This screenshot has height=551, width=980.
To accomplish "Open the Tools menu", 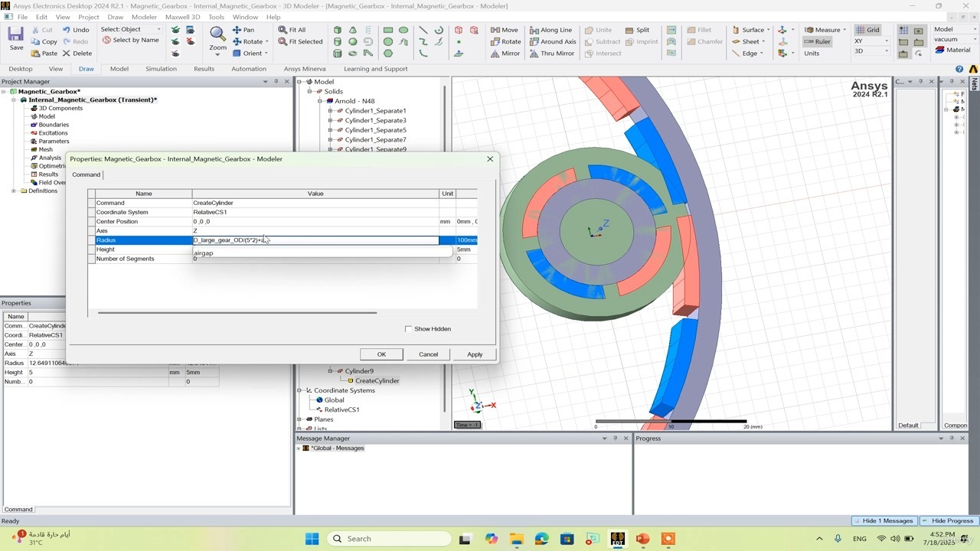I will 217,17.
